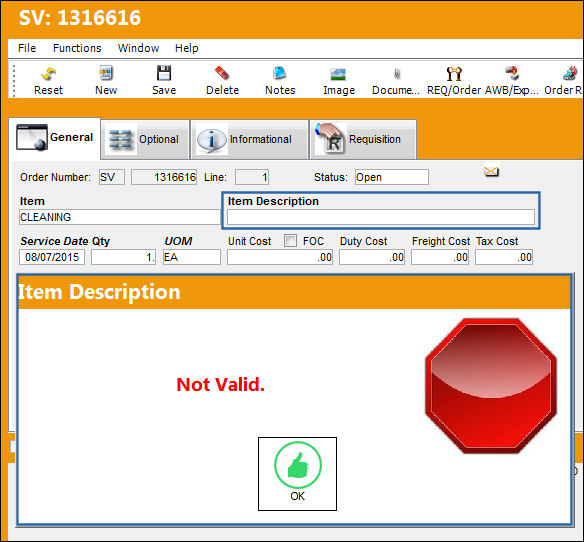Click the Order Number prefix field SV

[112, 177]
